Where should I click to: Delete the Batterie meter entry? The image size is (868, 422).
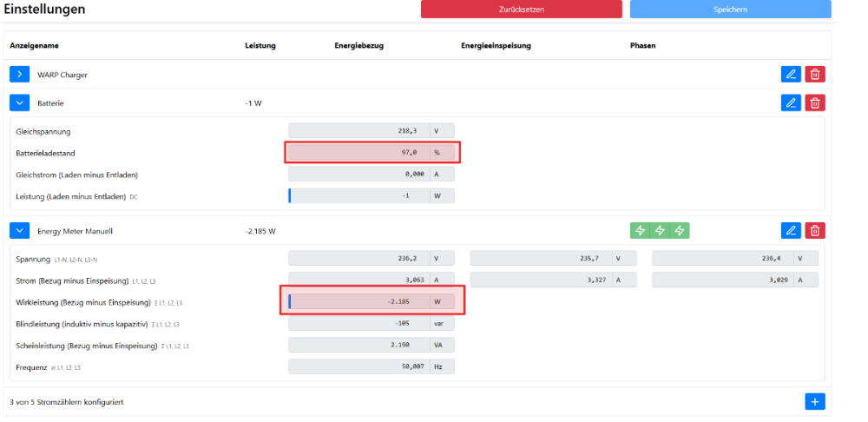(815, 102)
